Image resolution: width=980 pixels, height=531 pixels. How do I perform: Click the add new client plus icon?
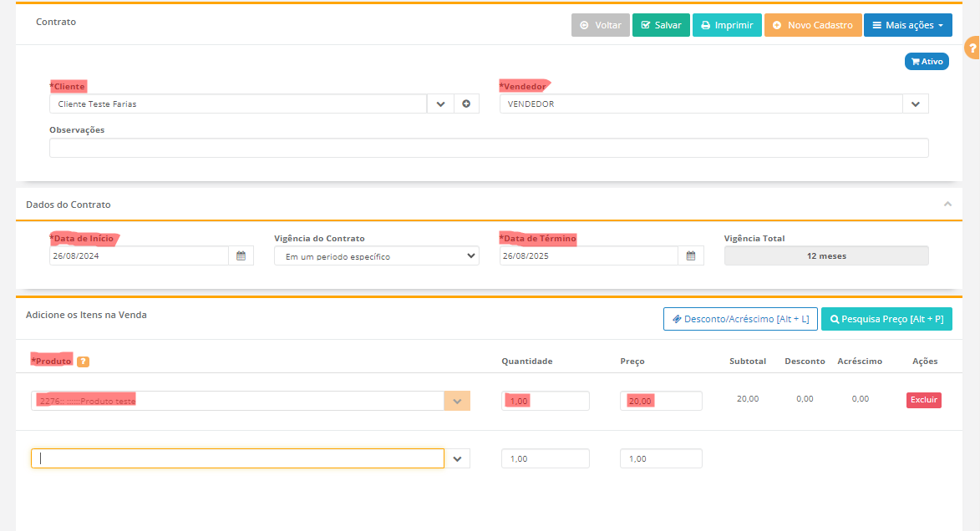466,104
